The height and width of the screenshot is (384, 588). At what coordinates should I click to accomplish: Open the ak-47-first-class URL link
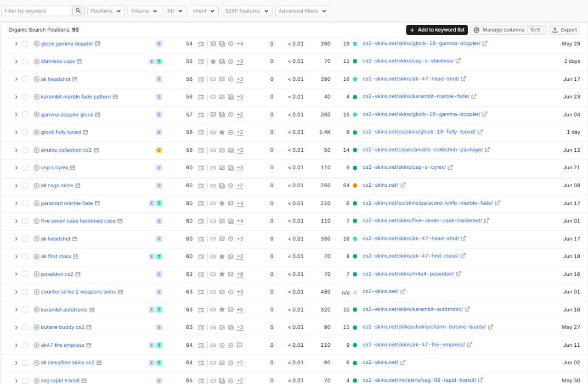[410, 256]
